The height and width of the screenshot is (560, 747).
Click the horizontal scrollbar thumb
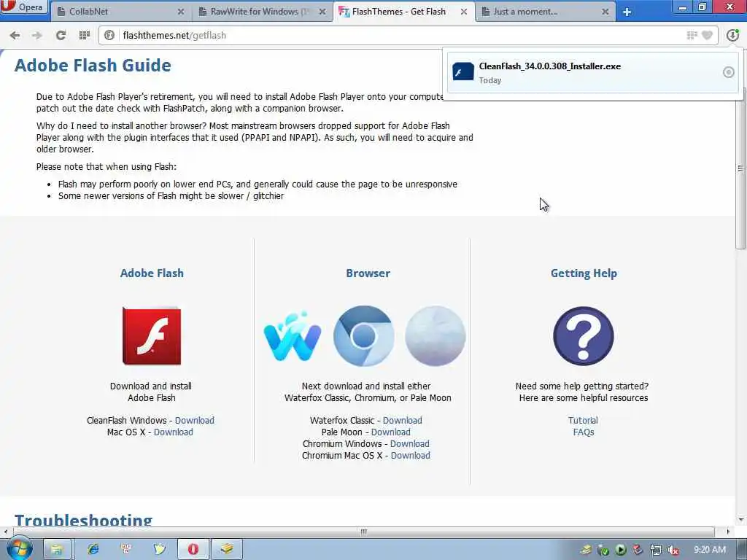363,532
